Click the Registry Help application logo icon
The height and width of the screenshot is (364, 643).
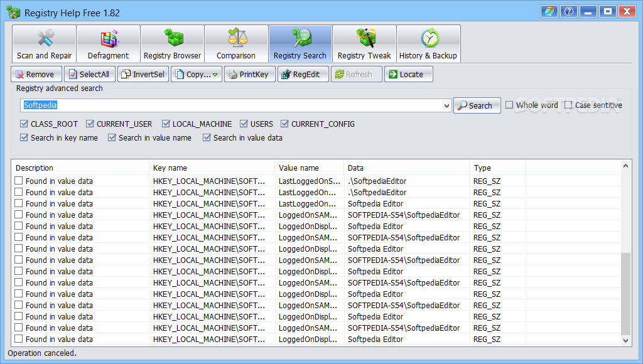click(x=13, y=13)
